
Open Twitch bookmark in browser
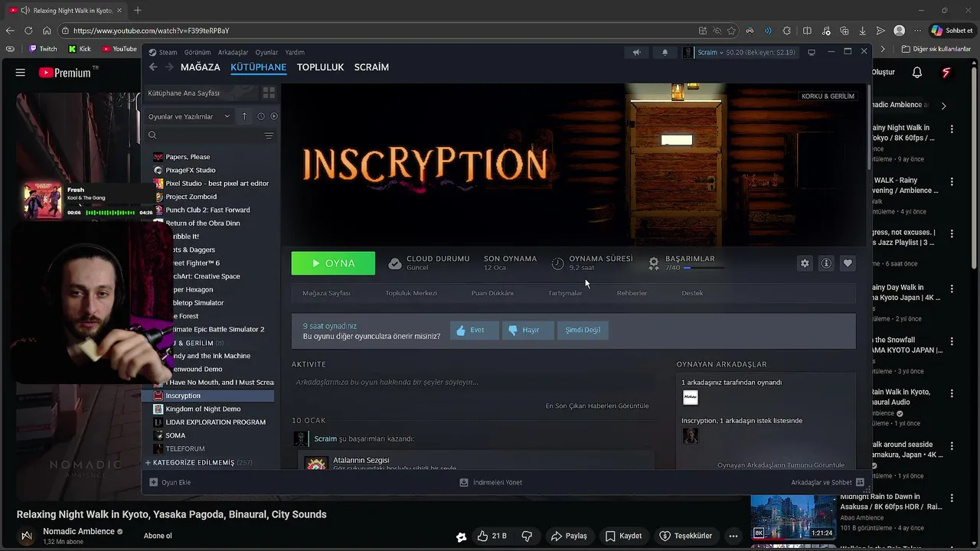point(41,49)
